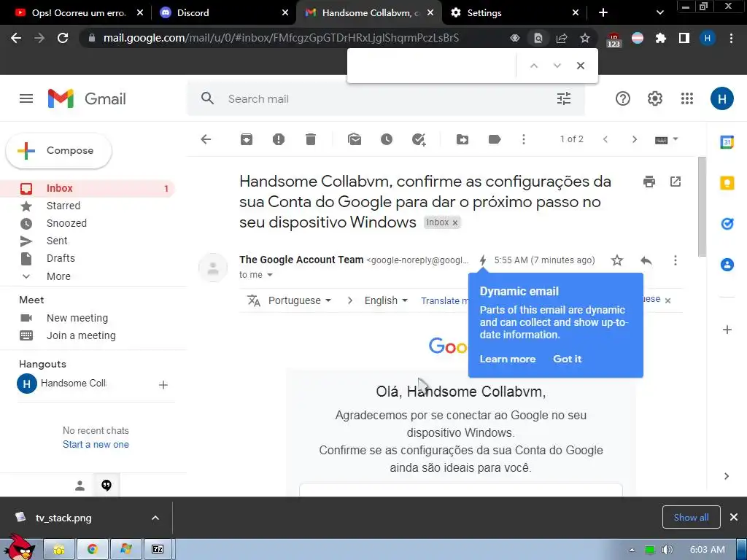Add this email to Tasks
The width and height of the screenshot is (747, 560).
tap(419, 139)
